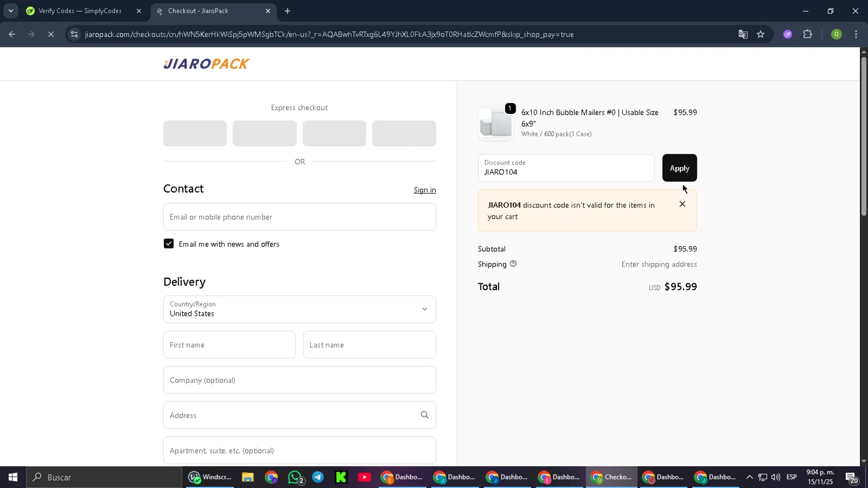Close the Verify Codes — SimplyCodes tab

pyautogui.click(x=139, y=11)
